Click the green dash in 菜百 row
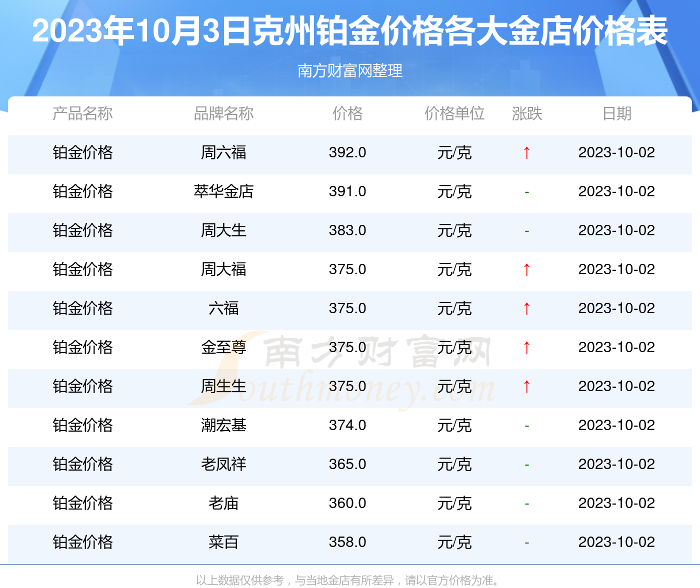This screenshot has height=588, width=700. point(526,543)
